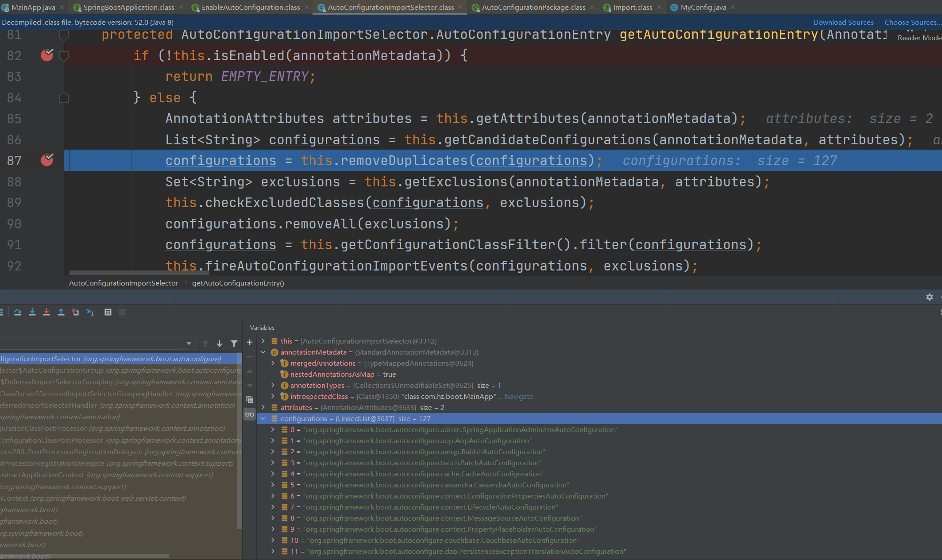
Task: Click the red Force Step Into icon
Action: [46, 312]
